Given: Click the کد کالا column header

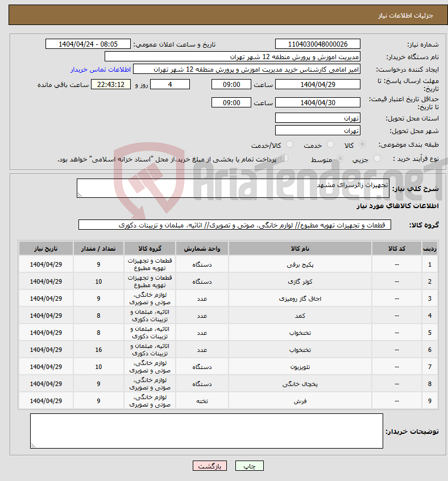Looking at the screenshot, I should pyautogui.click(x=397, y=248).
